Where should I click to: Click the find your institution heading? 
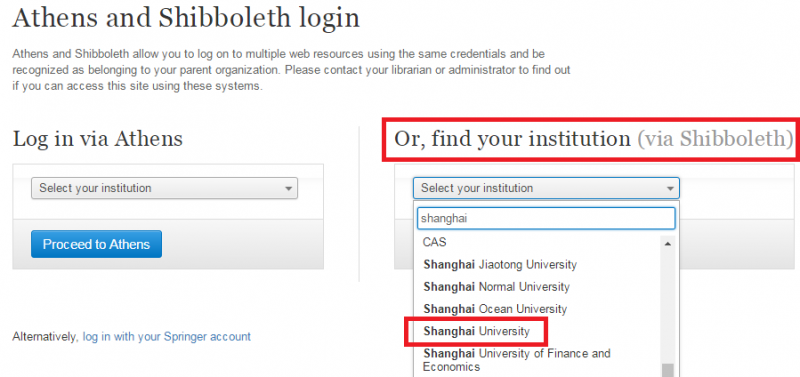(593, 139)
